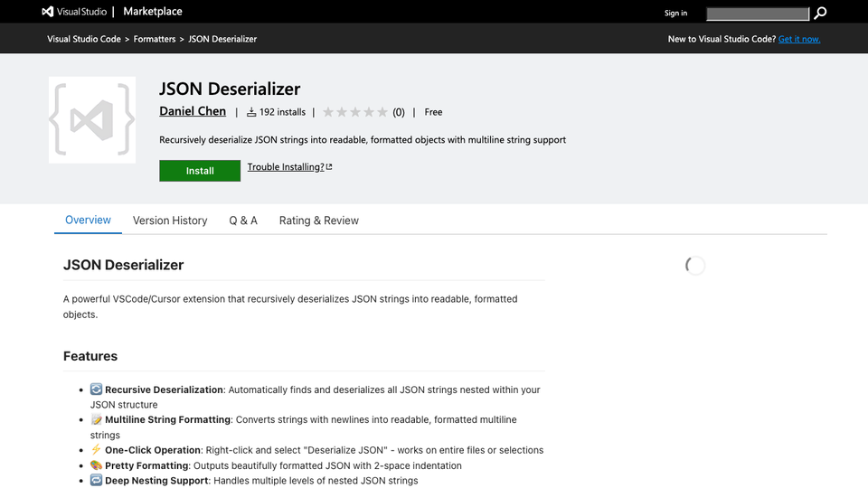Viewport: 868px width, 488px height.
Task: Open the Q & A tab
Action: (x=243, y=221)
